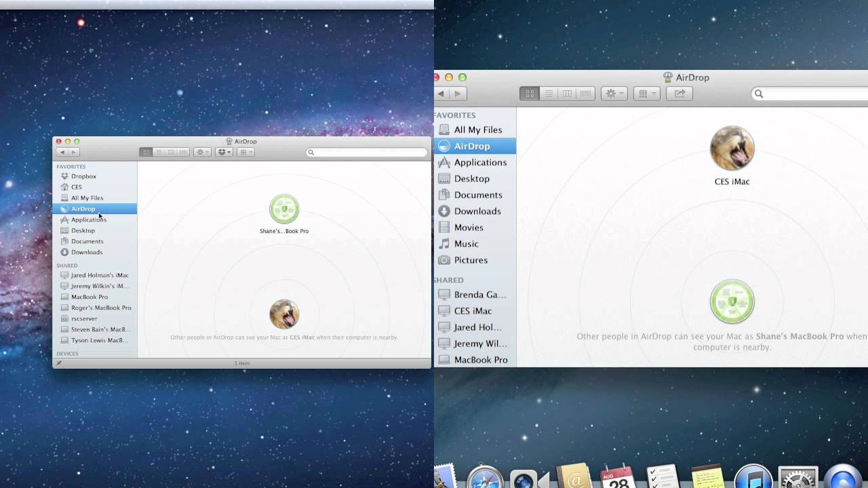
Task: Switch right Finder window to icon view
Action: pos(530,94)
